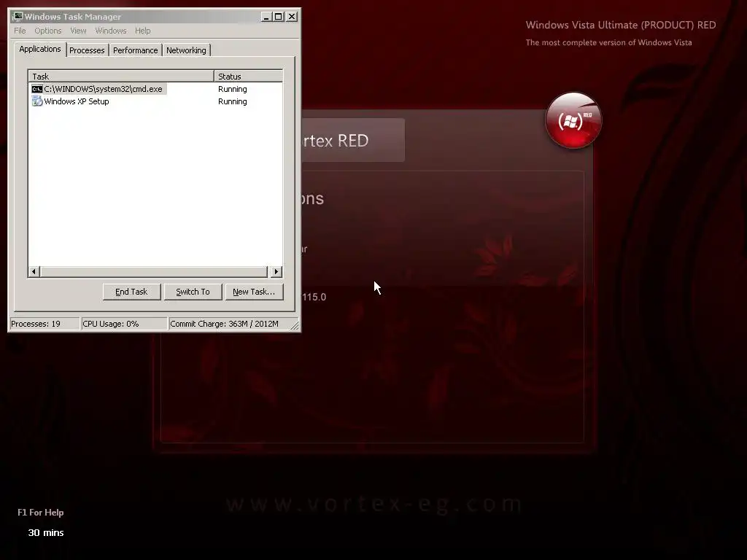This screenshot has height=560, width=747.
Task: Sort by the Task column header
Action: pyautogui.click(x=121, y=76)
